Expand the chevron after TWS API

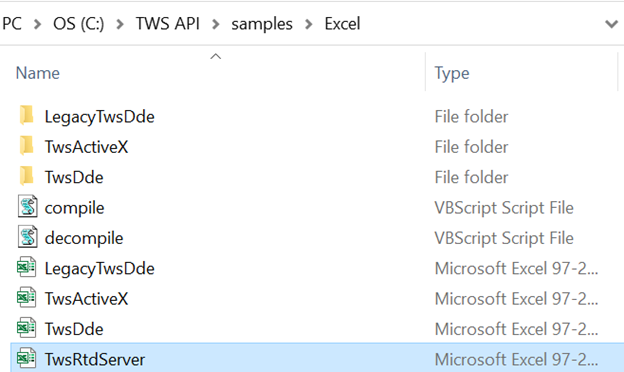pos(216,25)
